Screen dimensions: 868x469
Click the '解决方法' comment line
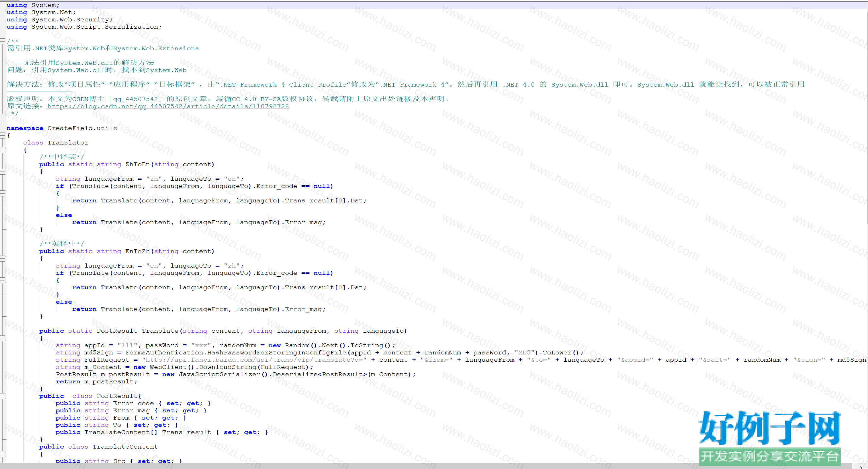point(406,84)
